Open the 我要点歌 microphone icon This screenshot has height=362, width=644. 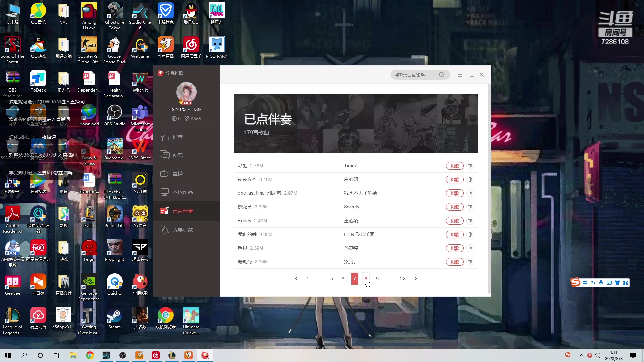pyautogui.click(x=164, y=229)
